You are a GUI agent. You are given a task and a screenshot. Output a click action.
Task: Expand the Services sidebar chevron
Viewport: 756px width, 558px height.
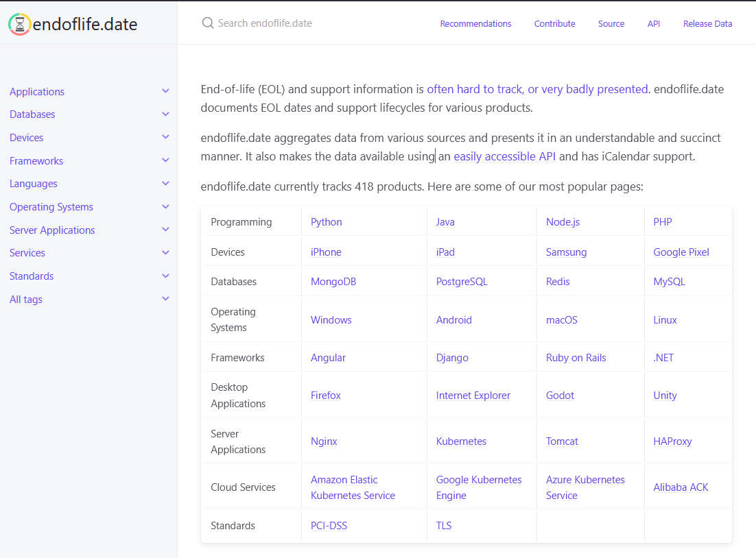click(165, 252)
